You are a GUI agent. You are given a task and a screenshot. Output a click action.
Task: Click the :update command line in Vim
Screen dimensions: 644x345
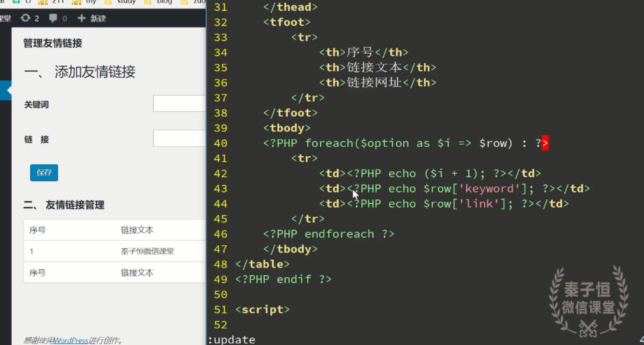pos(232,340)
